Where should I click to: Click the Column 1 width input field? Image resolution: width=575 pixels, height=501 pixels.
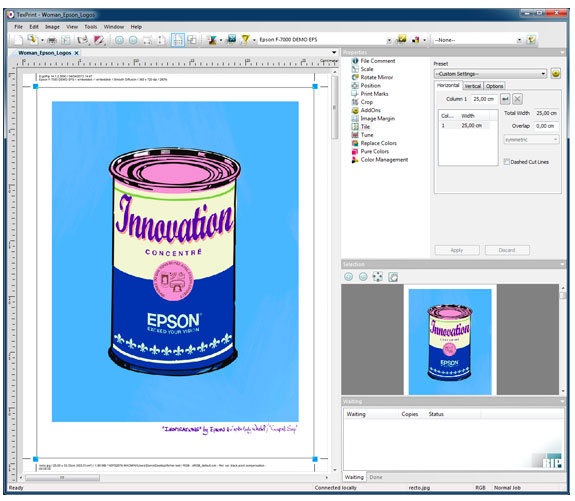coord(484,99)
